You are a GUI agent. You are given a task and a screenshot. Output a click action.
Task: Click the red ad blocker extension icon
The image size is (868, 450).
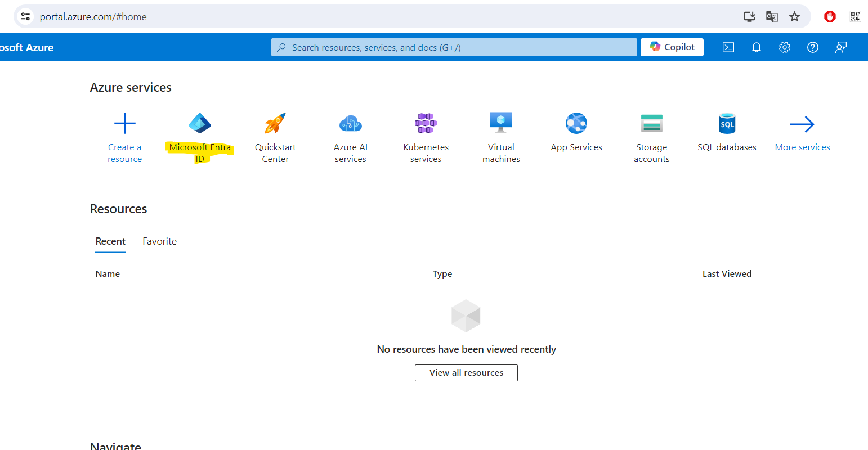[x=830, y=16]
